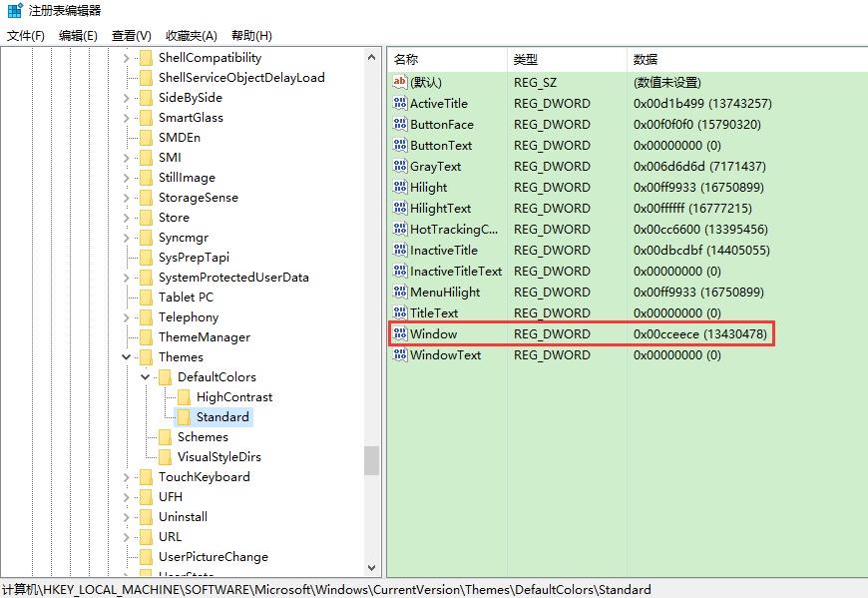Click the DWORD icon next to InactiveTitle

(400, 250)
